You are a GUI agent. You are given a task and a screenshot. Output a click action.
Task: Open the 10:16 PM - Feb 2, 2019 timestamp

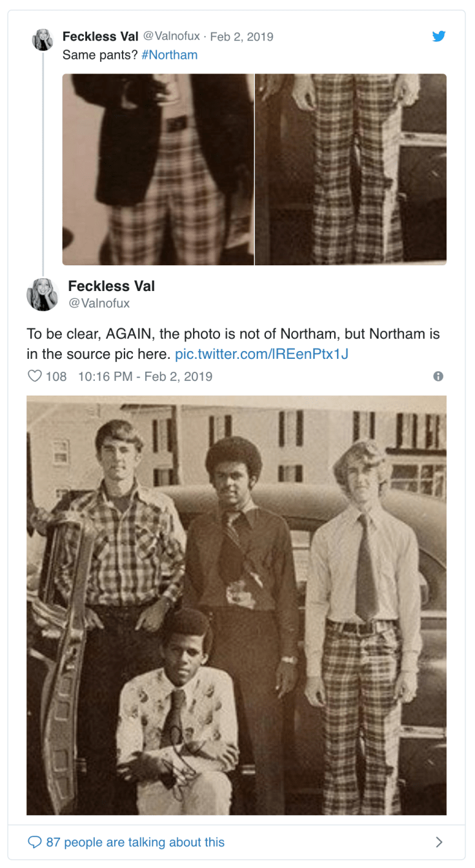coord(145,376)
